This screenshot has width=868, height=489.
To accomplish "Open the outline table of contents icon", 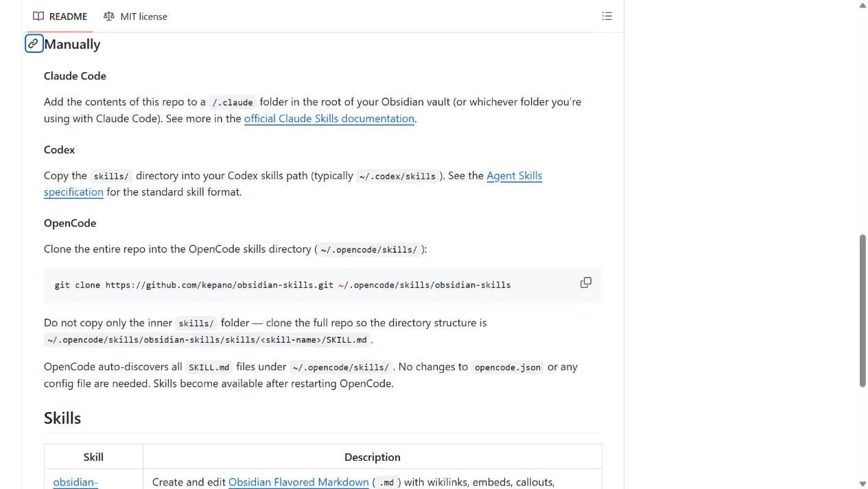I will [607, 16].
